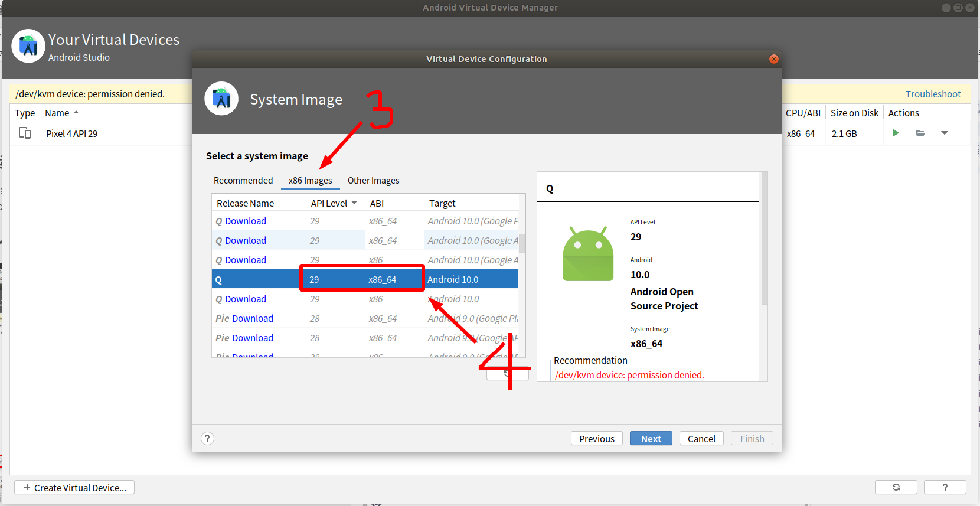Click the 2.1 GB size value
980x506 pixels.
[x=844, y=133]
